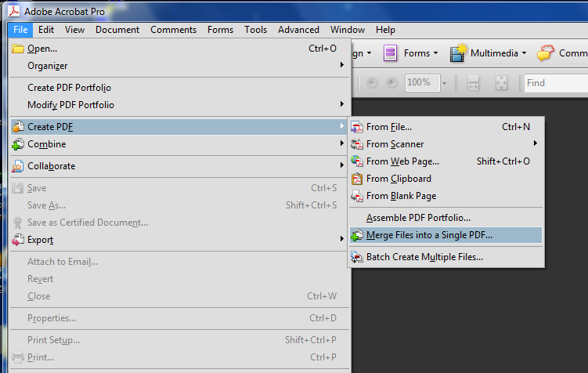The image size is (588, 373).
Task: Click the Ctrl+O shortcut text
Action: 323,49
